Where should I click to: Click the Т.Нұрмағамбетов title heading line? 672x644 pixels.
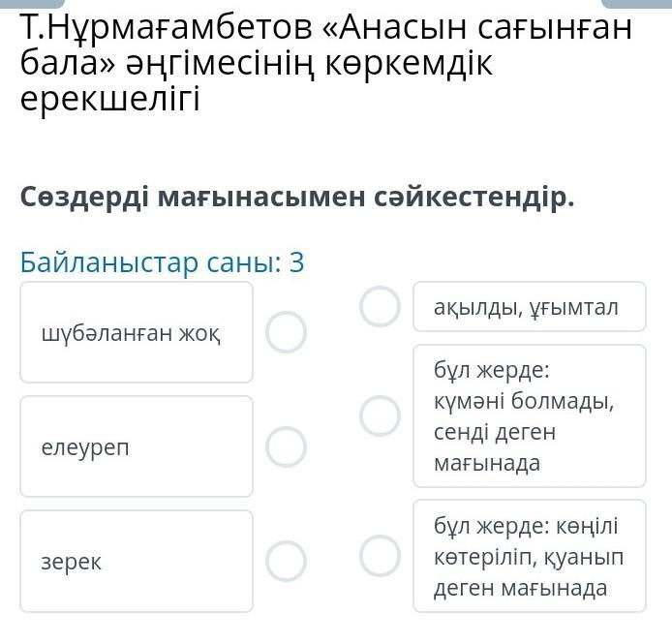point(325,27)
